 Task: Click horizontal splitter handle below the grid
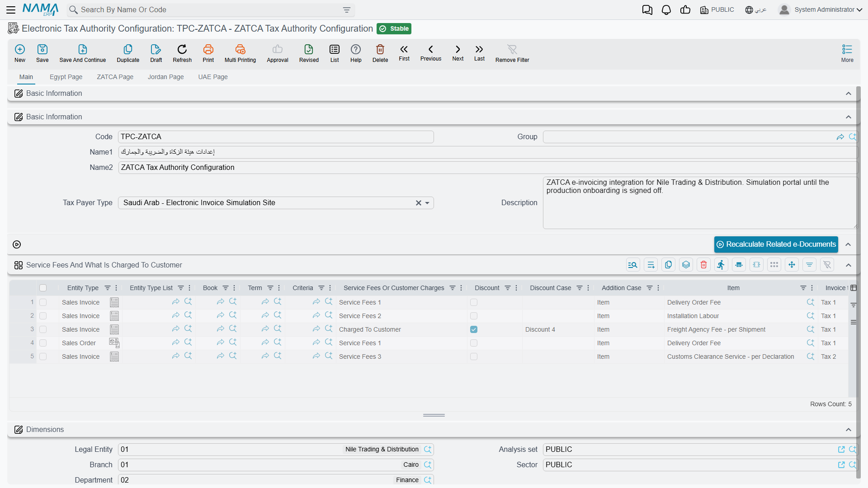[x=434, y=415]
